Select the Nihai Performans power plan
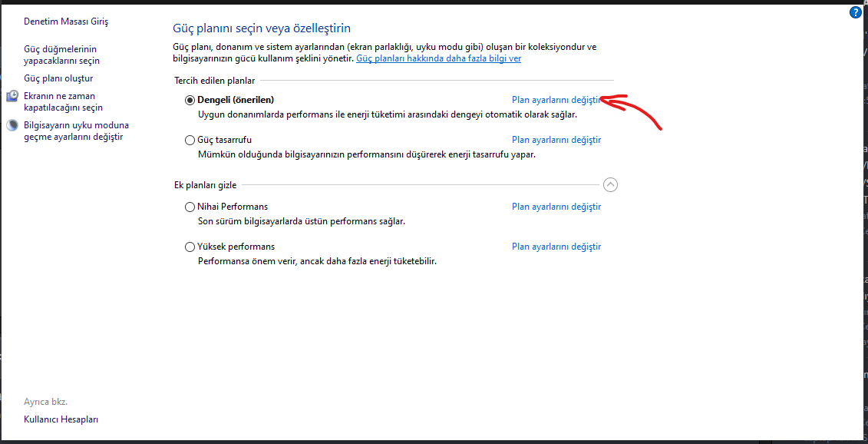 (x=190, y=207)
